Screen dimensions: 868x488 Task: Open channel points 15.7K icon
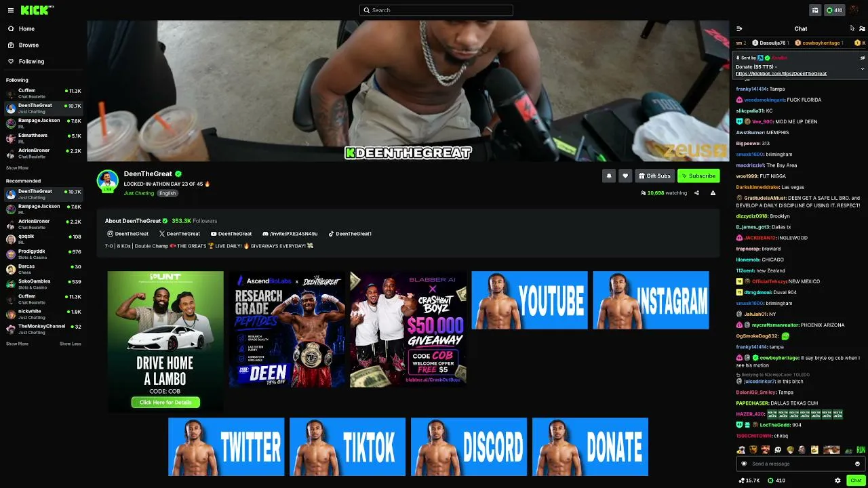pos(749,481)
